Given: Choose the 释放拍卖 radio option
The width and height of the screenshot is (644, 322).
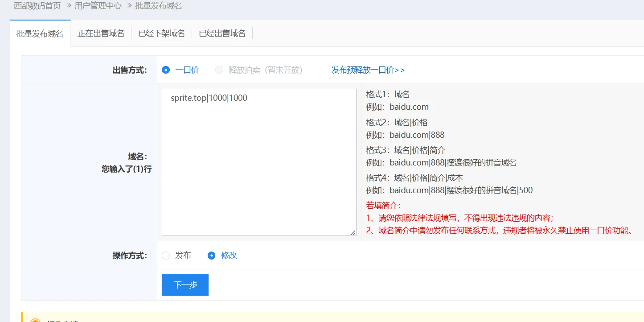Looking at the screenshot, I should (219, 70).
